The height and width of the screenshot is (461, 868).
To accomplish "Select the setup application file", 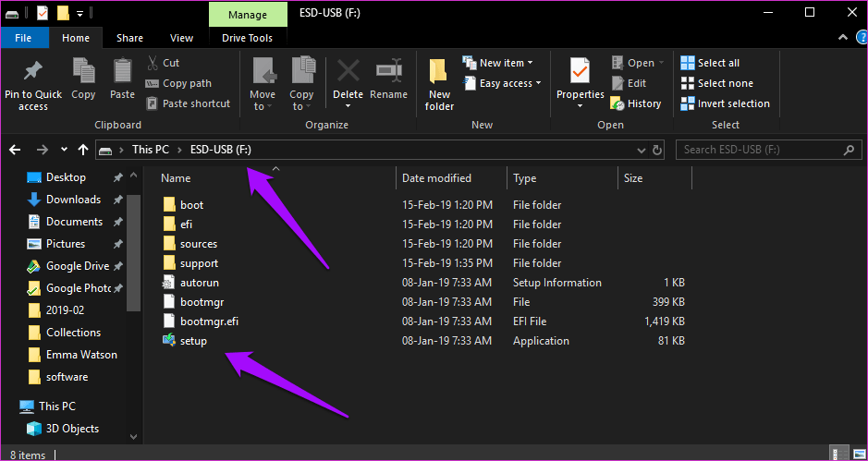I will pyautogui.click(x=193, y=341).
